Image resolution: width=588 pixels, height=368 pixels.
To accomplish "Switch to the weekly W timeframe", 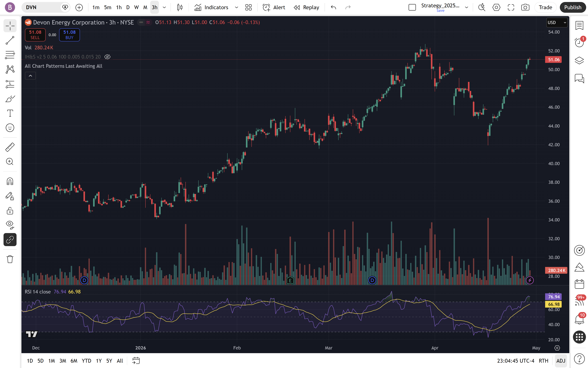I will (x=137, y=8).
